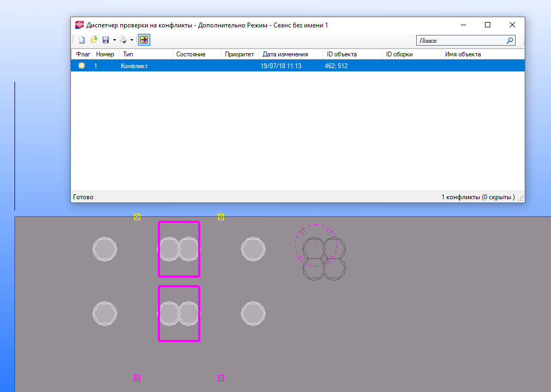Viewport: 551px width, 392px height.
Task: Select the bottom-left bolt in model view
Action: (x=105, y=313)
